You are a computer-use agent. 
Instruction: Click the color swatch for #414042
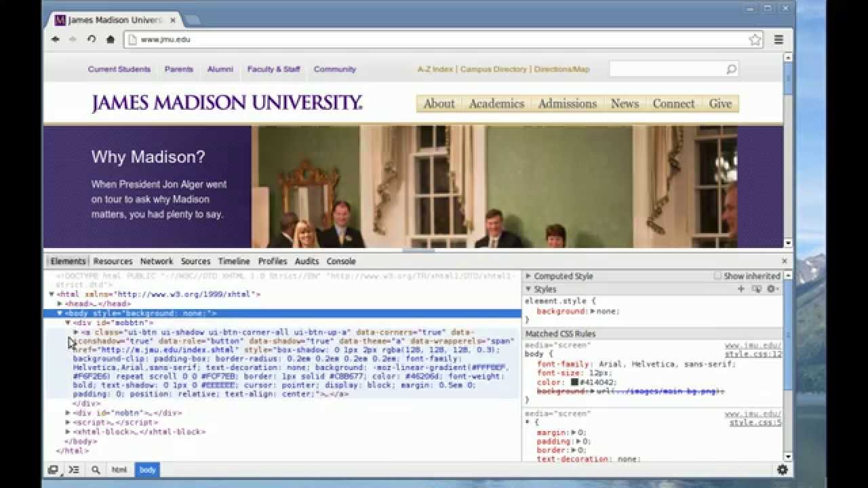[x=574, y=382]
